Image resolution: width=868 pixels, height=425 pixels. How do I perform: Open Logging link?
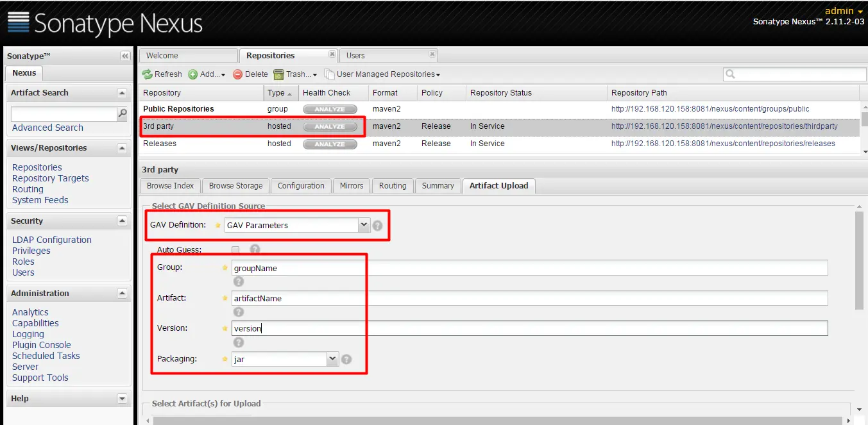pyautogui.click(x=28, y=334)
